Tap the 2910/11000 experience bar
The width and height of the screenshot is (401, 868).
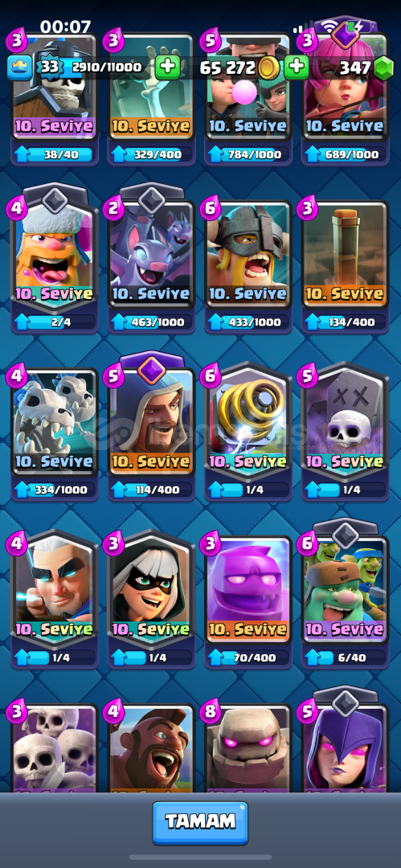pos(105,68)
